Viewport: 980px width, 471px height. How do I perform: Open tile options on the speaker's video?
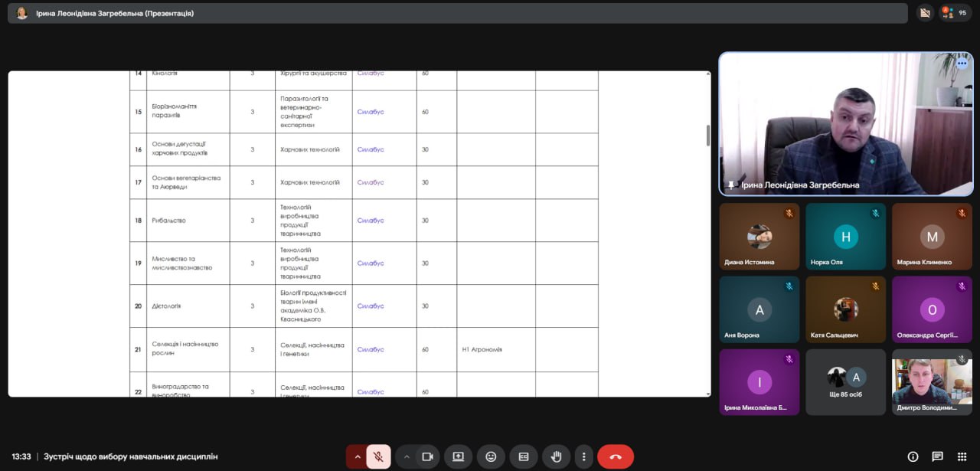[962, 64]
